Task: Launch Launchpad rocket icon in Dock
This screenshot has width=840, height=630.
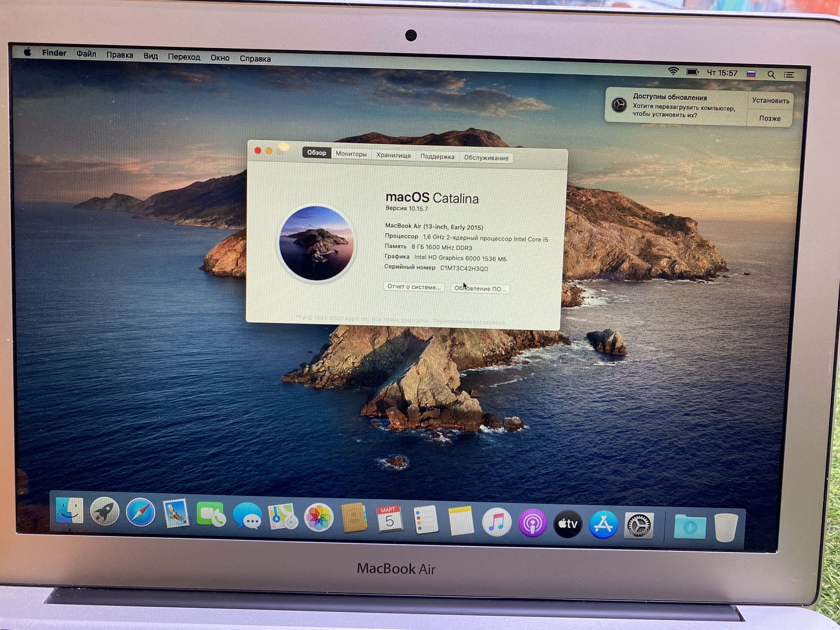Action: coord(105,511)
